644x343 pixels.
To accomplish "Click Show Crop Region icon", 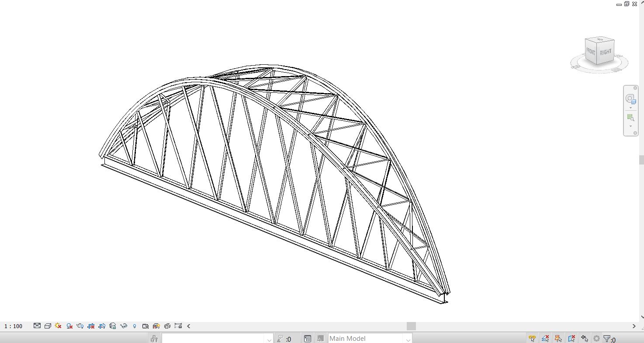I will (x=102, y=326).
